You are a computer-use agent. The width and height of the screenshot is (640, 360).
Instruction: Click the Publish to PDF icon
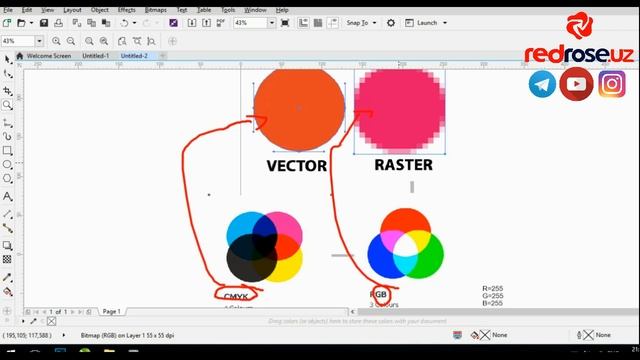221,23
